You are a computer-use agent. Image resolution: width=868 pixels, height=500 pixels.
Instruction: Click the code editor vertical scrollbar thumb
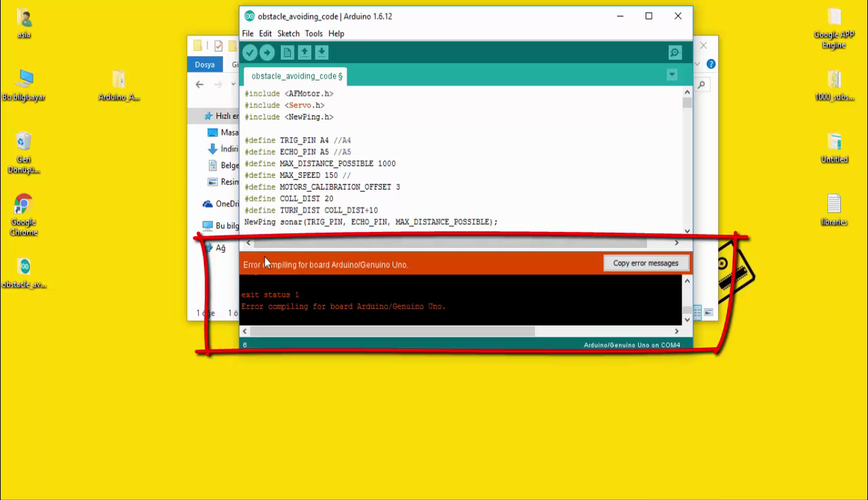(x=687, y=102)
